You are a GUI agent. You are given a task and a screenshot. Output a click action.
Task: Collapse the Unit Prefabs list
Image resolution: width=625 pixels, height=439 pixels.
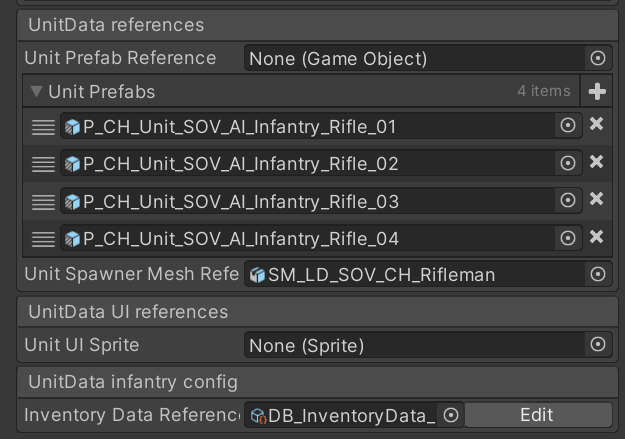tap(37, 92)
